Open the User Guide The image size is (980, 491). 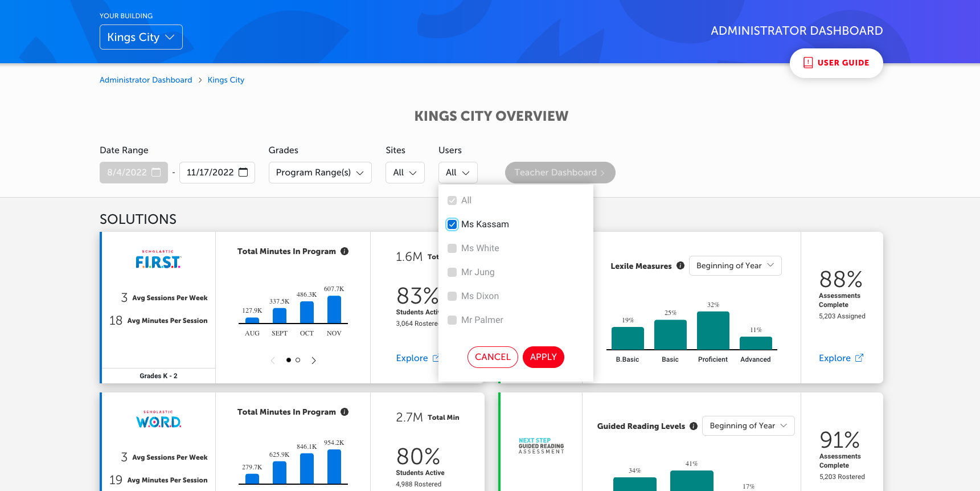[x=836, y=63]
